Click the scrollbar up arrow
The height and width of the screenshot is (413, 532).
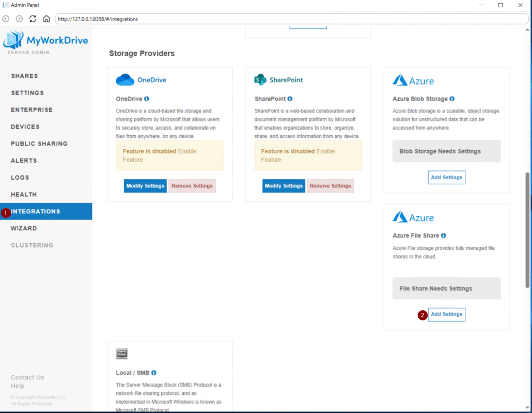point(527,30)
